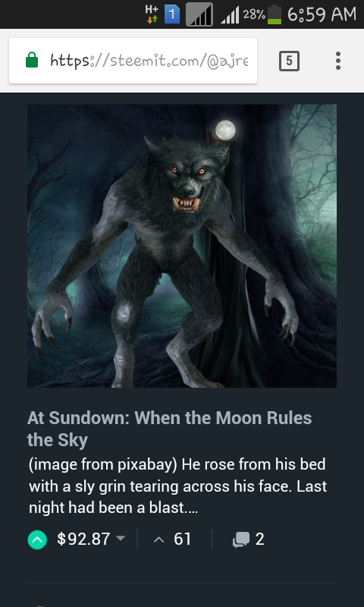The image size is (364, 607).
Task: View the 61 votes list
Action: 173,539
